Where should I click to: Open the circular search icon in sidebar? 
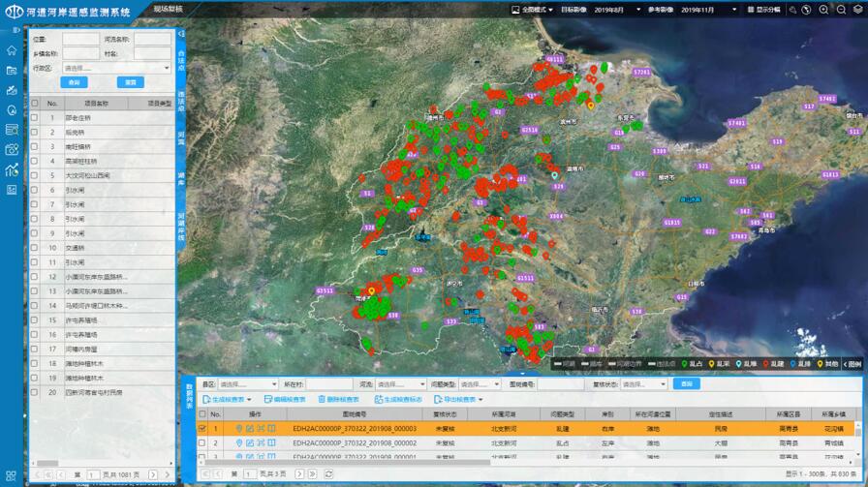pos(12,110)
